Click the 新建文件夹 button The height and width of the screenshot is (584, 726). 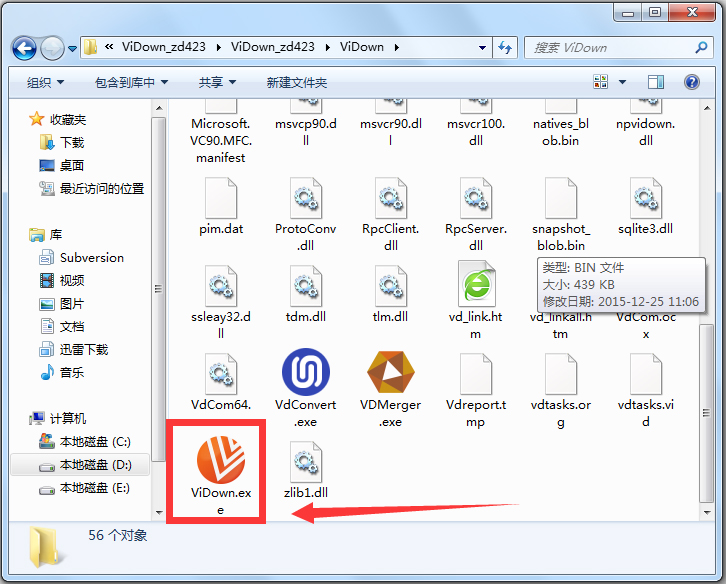tap(297, 83)
